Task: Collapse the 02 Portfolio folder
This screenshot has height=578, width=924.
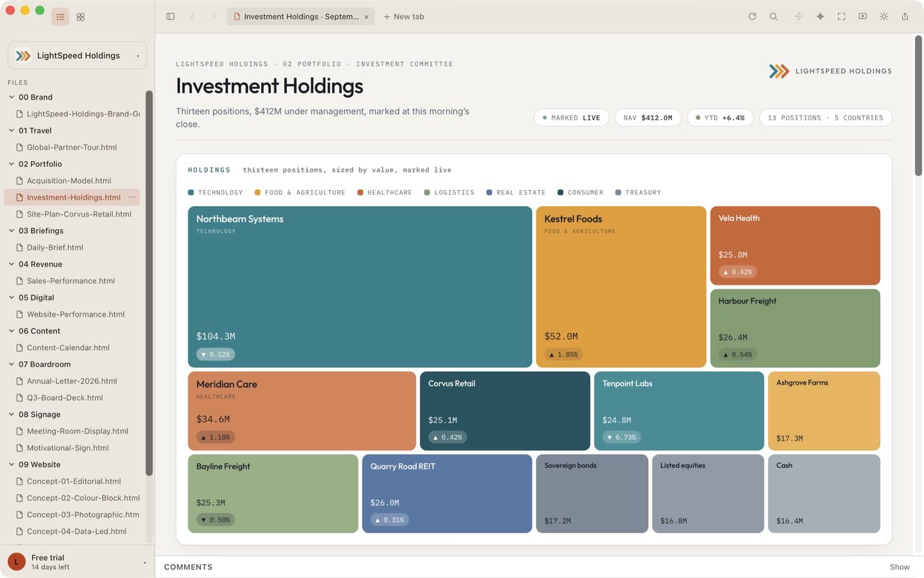Action: [12, 164]
